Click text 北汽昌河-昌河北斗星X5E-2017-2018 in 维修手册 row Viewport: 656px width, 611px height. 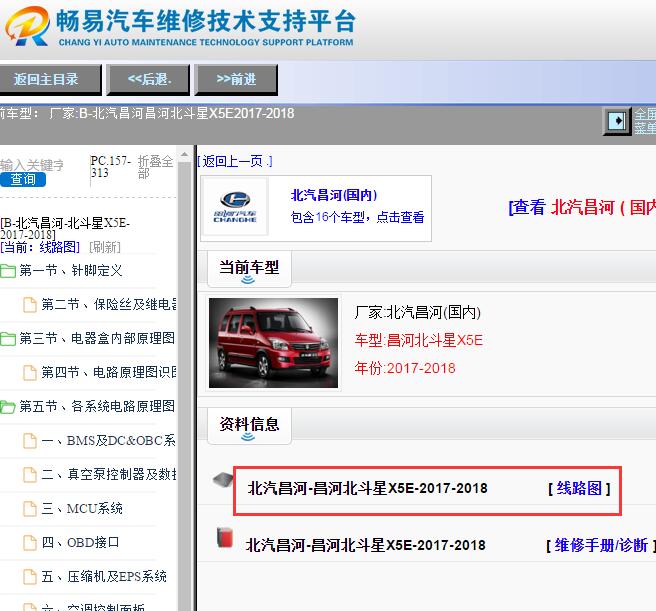(366, 545)
